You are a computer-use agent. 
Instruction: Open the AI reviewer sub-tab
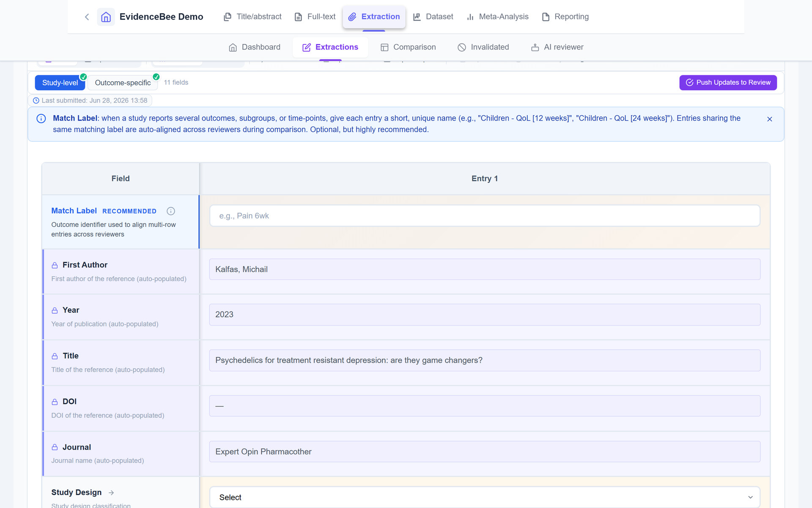557,47
